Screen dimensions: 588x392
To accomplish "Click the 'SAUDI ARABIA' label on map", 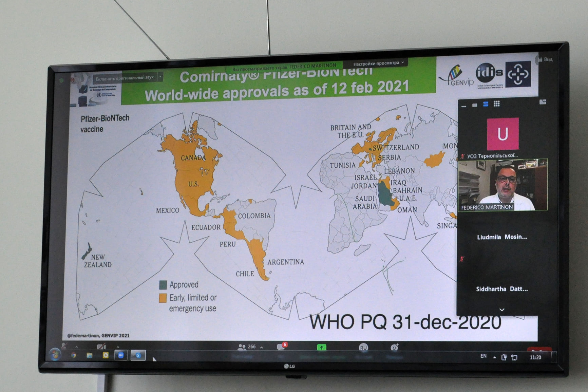I will pyautogui.click(x=365, y=202).
